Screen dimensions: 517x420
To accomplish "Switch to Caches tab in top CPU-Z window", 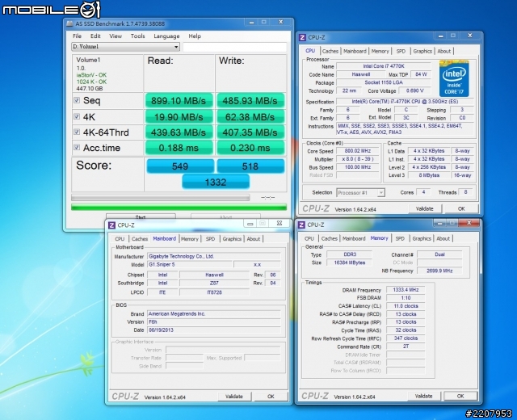I will point(330,51).
